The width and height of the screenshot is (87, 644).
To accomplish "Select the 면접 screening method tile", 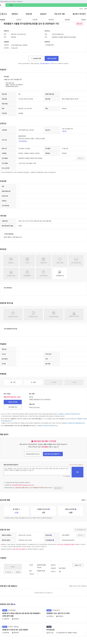I will (33, 382).
